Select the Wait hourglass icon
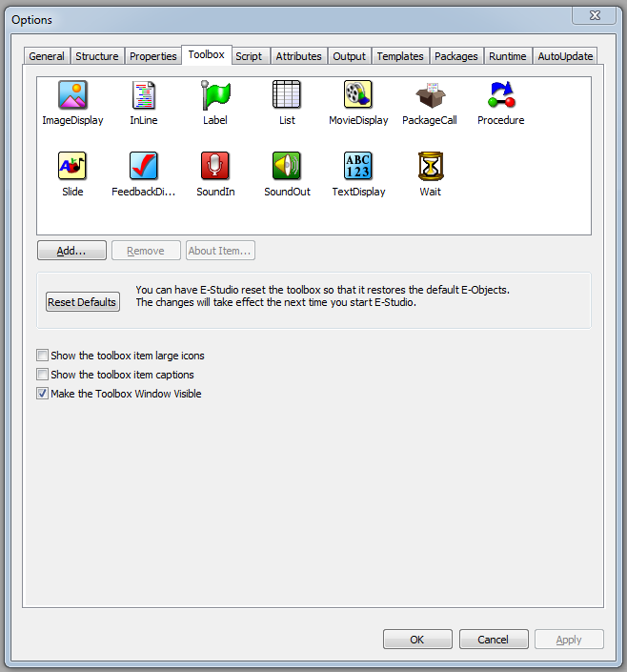Screen dimensions: 627x672 431,166
